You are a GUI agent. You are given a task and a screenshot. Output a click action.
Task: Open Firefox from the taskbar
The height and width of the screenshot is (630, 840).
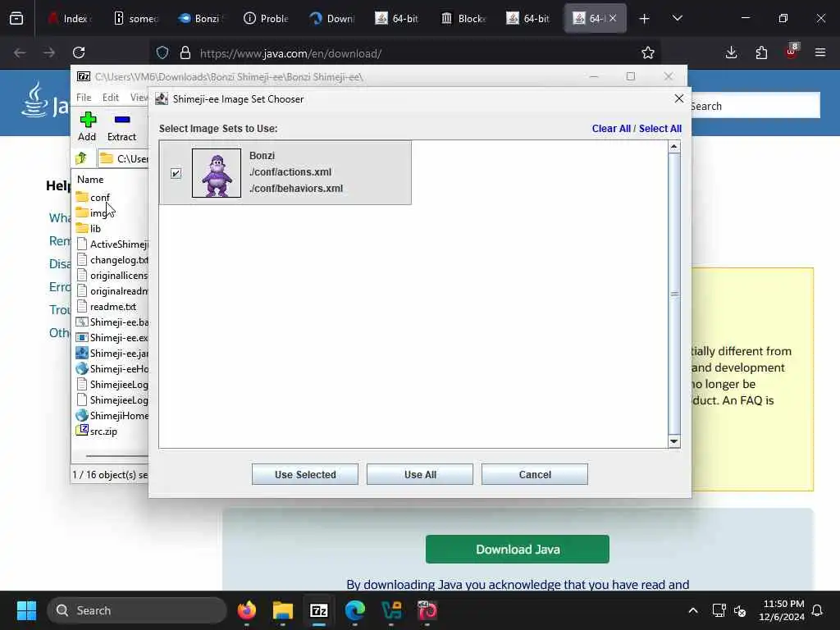(x=247, y=610)
